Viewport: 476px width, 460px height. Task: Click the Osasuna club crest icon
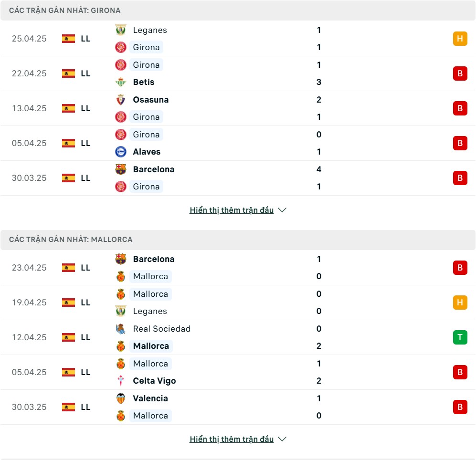120,100
